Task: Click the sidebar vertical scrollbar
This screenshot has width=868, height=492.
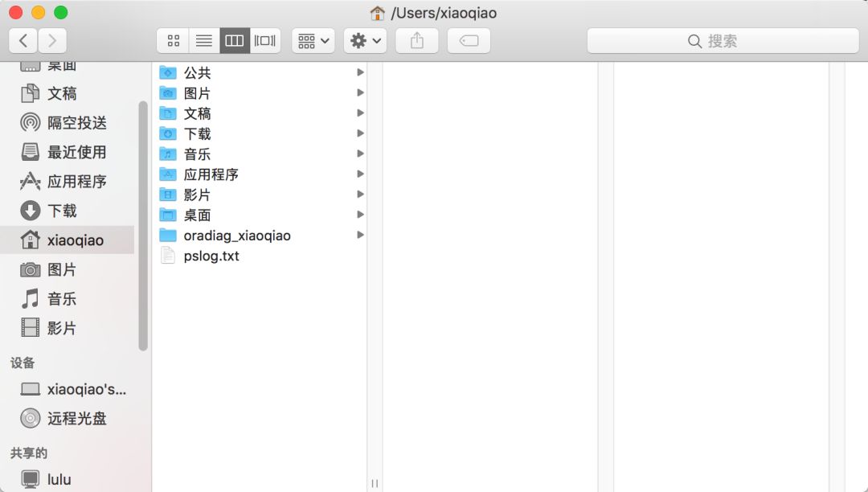Action: coord(143,225)
